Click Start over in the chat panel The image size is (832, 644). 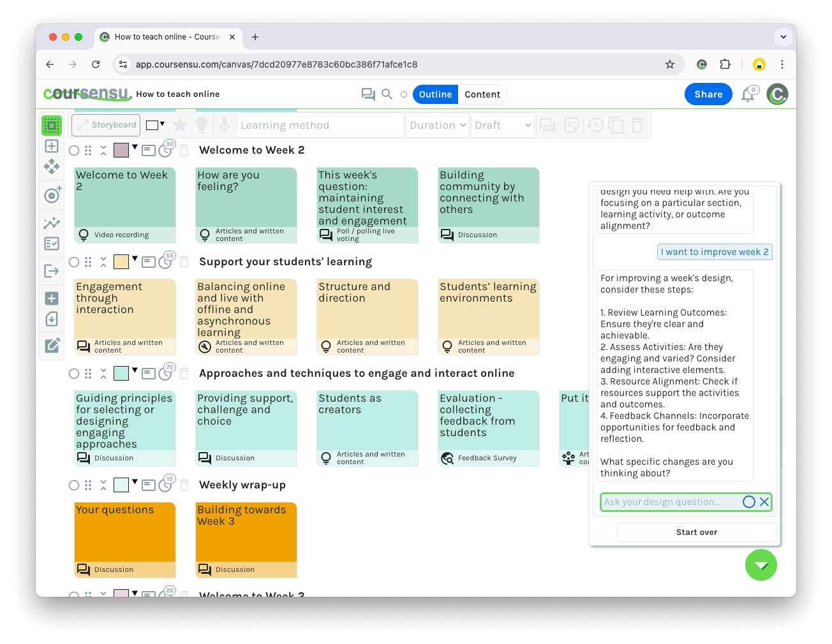click(x=696, y=532)
